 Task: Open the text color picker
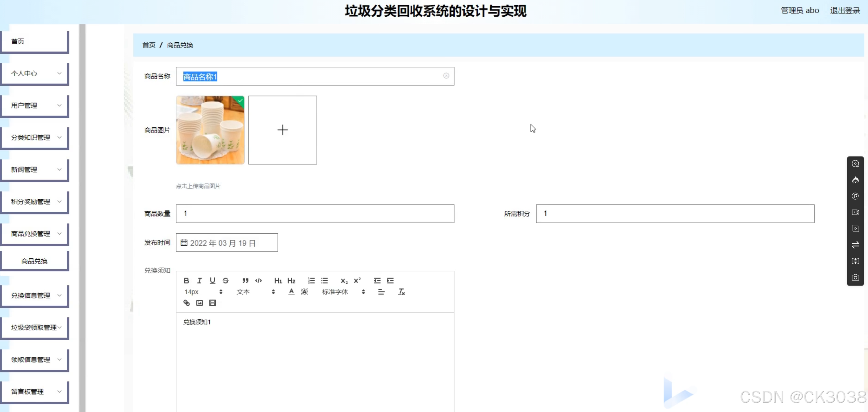291,292
